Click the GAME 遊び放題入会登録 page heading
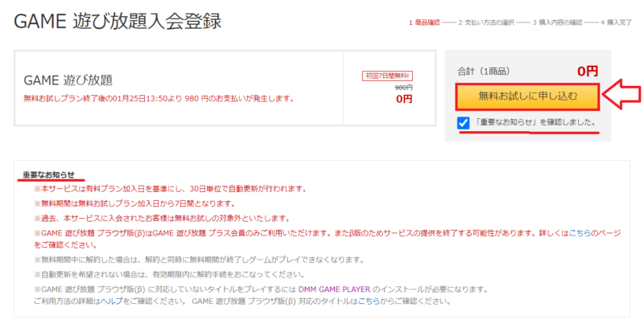The image size is (644, 328). click(118, 22)
